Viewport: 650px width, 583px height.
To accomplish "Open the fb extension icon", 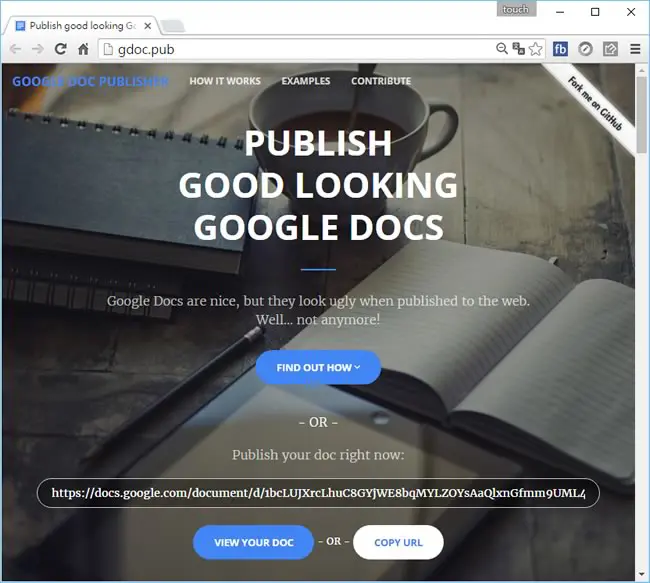I will coord(560,49).
